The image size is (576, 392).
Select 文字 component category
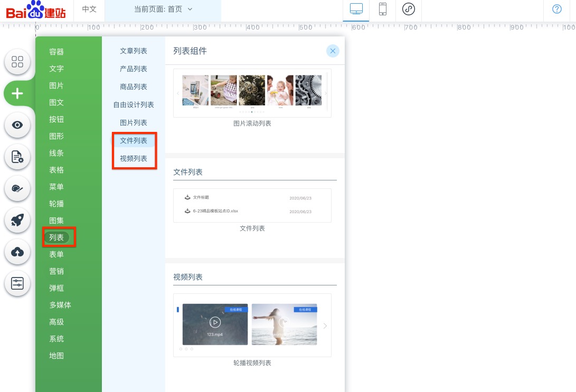point(56,69)
